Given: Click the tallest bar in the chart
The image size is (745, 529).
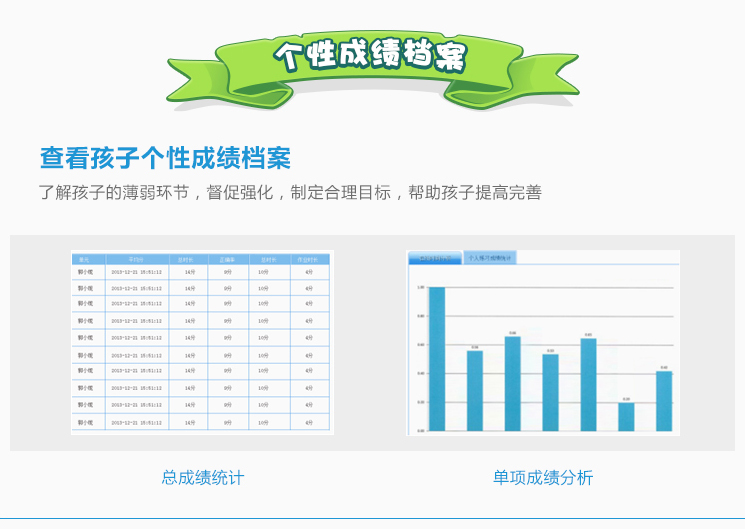Looking at the screenshot, I should [436, 358].
